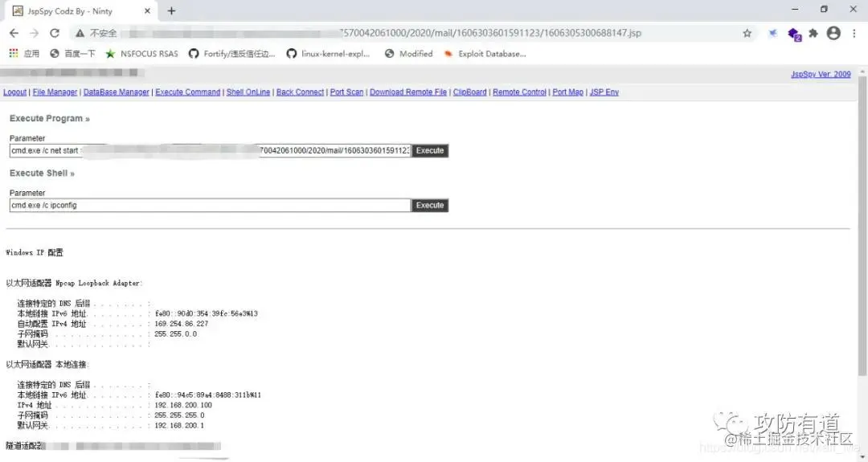Image resolution: width=868 pixels, height=462 pixels.
Task: Select the JspSpy Codz By - Ninty tab
Action: [82, 11]
